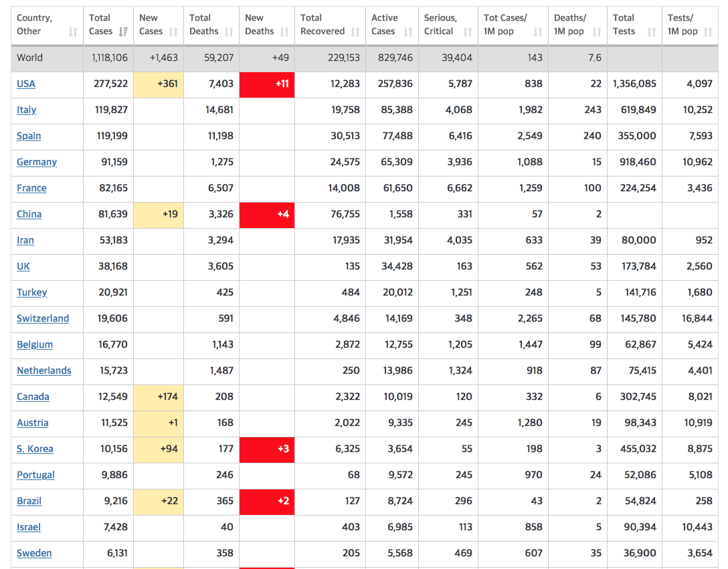This screenshot has height=569, width=728.
Task: Open the Brazil country link
Action: [29, 501]
